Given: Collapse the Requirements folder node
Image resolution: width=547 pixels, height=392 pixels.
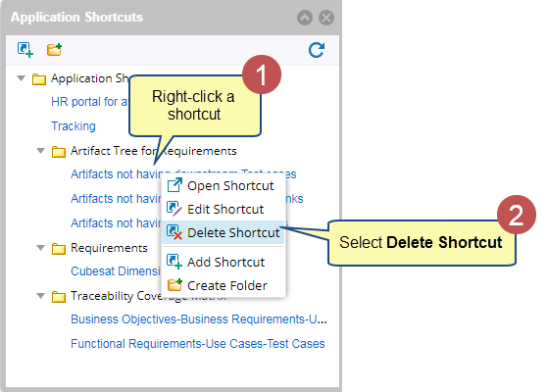Looking at the screenshot, I should 41,248.
